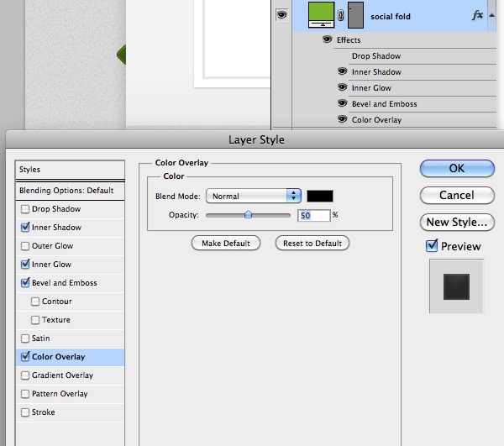Click the dark style preview thumbnail

[x=456, y=286]
